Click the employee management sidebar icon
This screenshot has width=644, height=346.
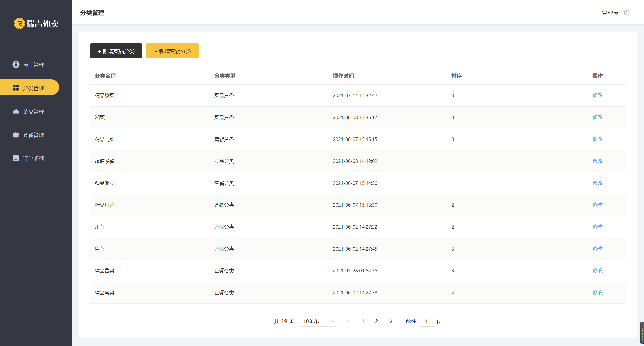[x=16, y=65]
